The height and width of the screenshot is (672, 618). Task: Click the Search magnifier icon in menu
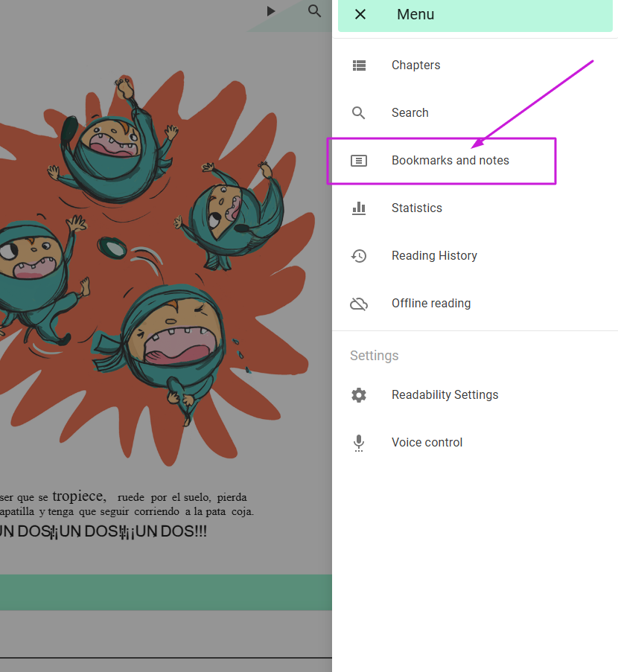(359, 112)
